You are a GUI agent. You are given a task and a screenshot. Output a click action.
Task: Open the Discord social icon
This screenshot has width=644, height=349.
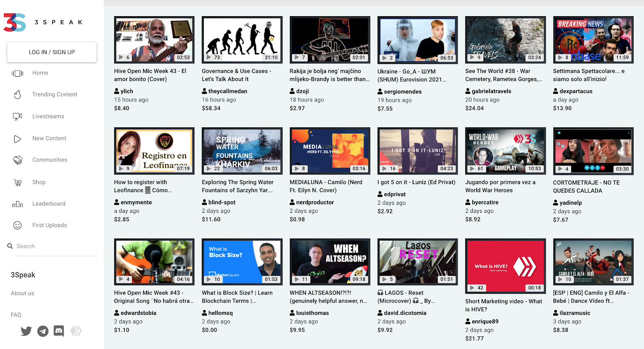pos(59,331)
